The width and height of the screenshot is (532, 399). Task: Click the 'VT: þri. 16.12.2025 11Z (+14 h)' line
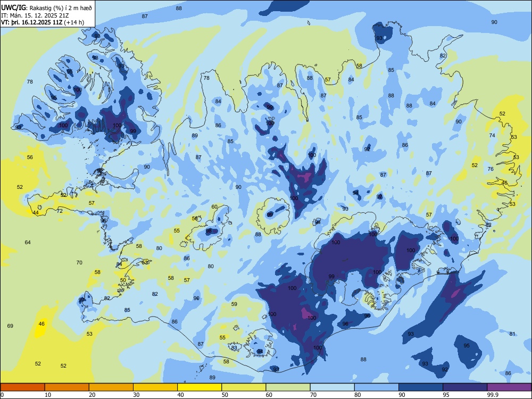43,22
